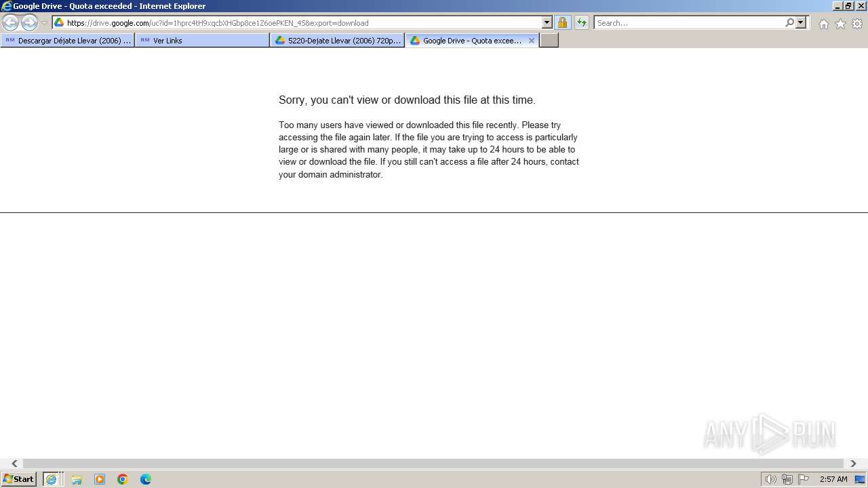Screen dimensions: 868x488
Task: Close the Google Drive Quota exceeded tab
Action: 532,41
